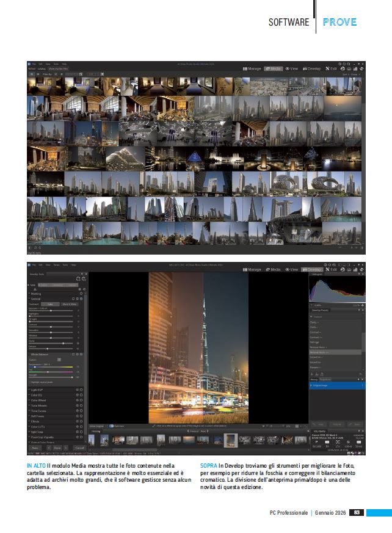This screenshot has height=533, width=392.
Task: Toggle the Post-Crop Vignette enable circle
Action: (x=81, y=437)
